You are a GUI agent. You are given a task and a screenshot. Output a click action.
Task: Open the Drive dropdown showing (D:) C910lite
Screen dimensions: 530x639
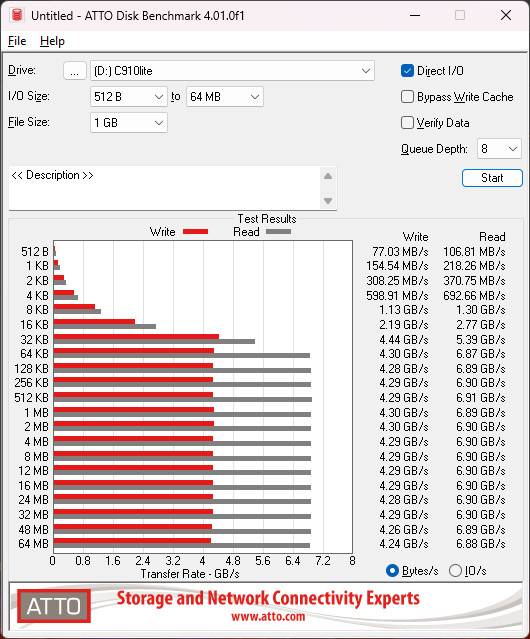[232, 71]
